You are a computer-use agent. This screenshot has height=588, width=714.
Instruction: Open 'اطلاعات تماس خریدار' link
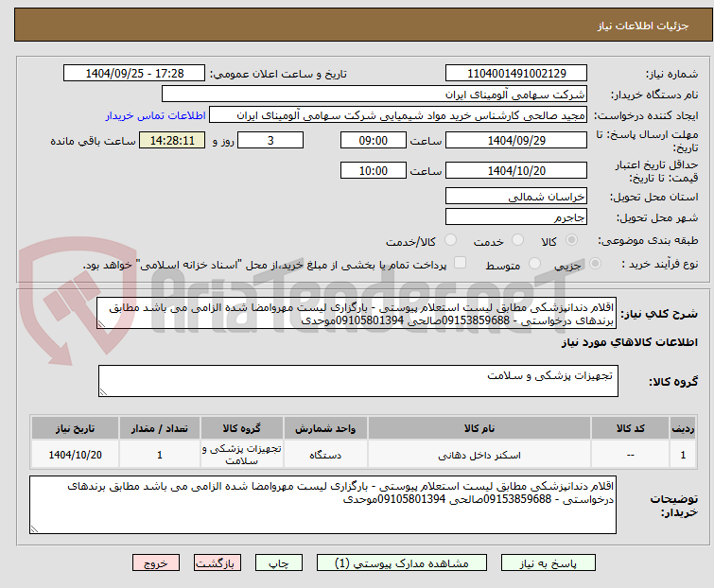point(156,115)
